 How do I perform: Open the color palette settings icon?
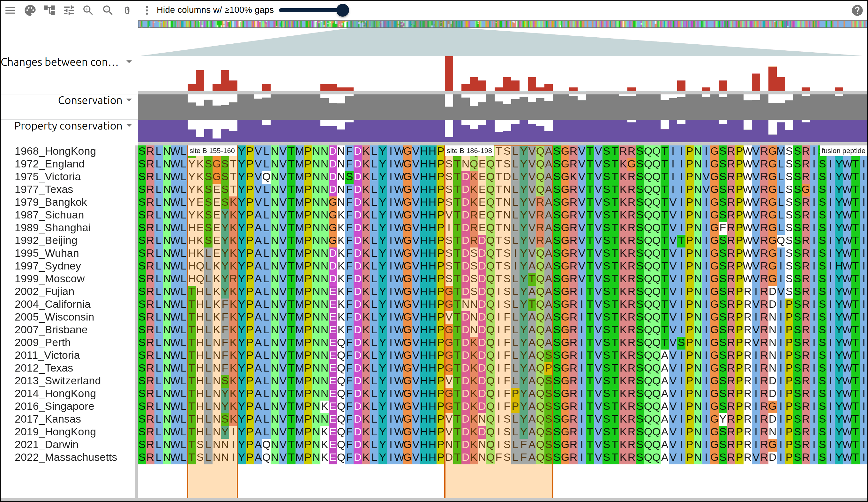coord(30,10)
